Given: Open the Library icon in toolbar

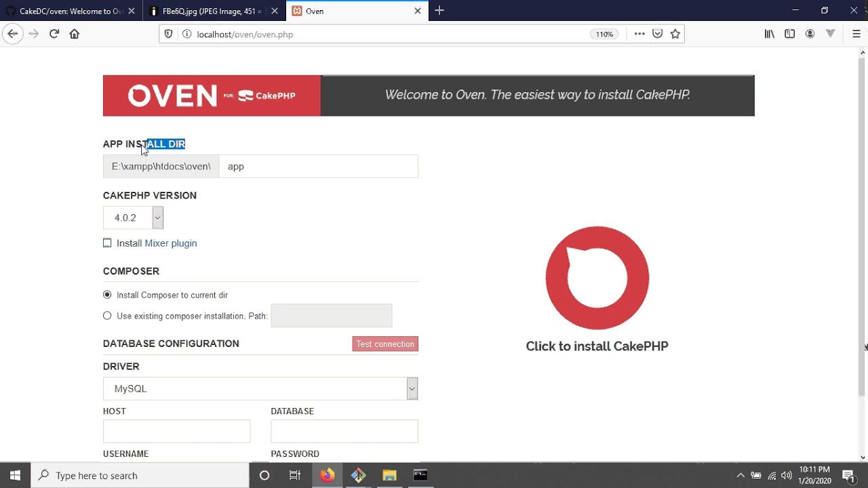Looking at the screenshot, I should click(770, 34).
